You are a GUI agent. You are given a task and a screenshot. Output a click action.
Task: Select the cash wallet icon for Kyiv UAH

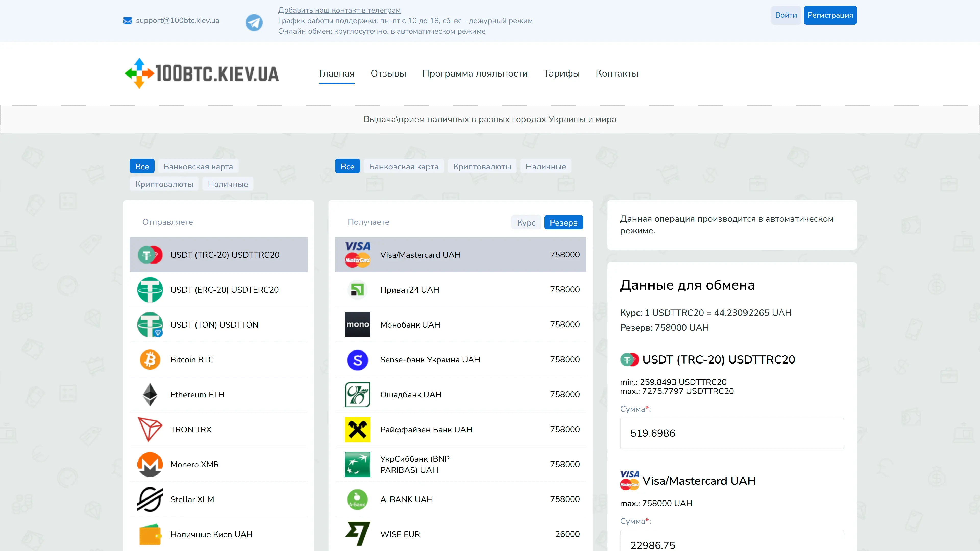point(150,535)
